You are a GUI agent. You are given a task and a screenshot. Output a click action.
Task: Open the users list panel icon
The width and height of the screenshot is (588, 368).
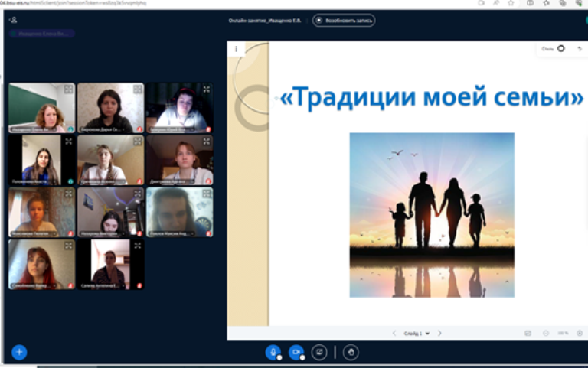click(13, 20)
